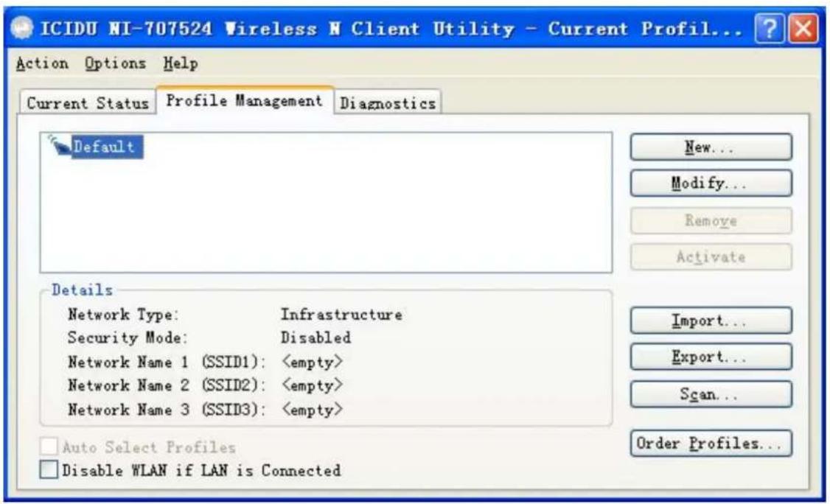This screenshot has width=830, height=504.
Task: Select the Profile Management tab
Action: pos(244,101)
